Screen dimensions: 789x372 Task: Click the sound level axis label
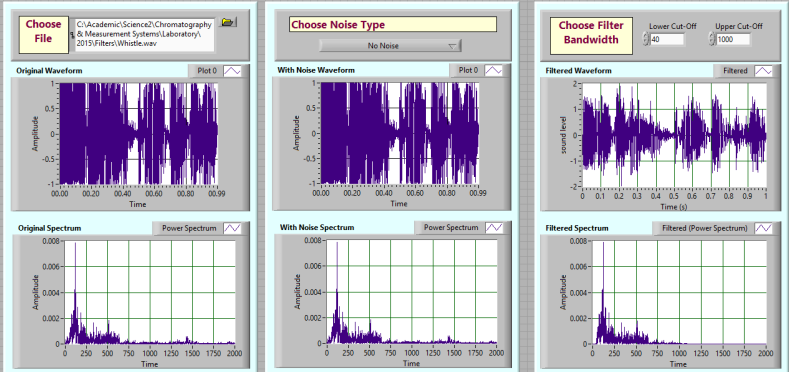pyautogui.click(x=563, y=136)
